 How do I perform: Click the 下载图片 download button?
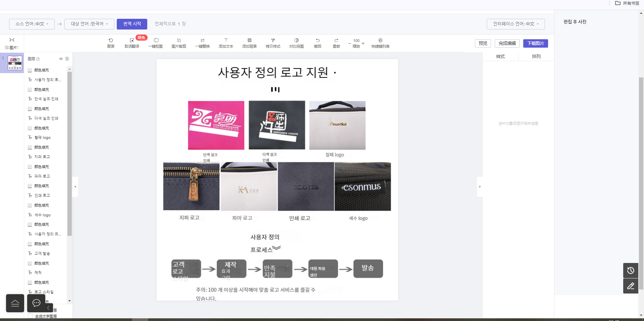(x=535, y=43)
